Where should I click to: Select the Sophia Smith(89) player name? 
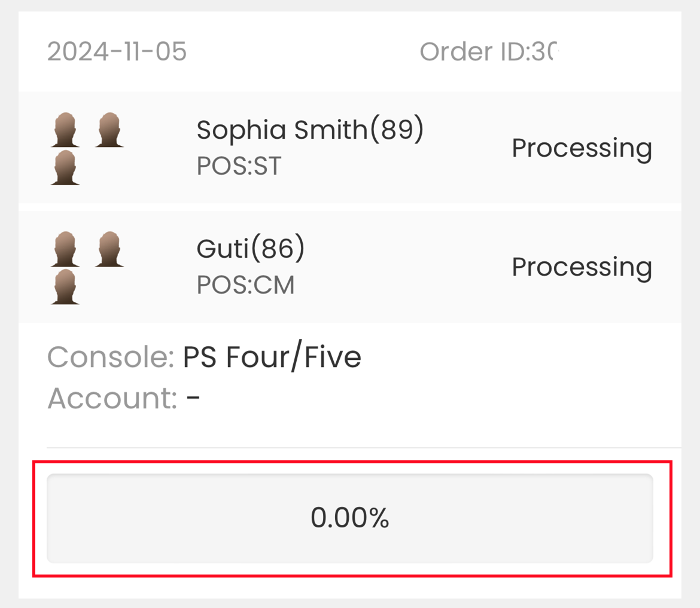310,130
